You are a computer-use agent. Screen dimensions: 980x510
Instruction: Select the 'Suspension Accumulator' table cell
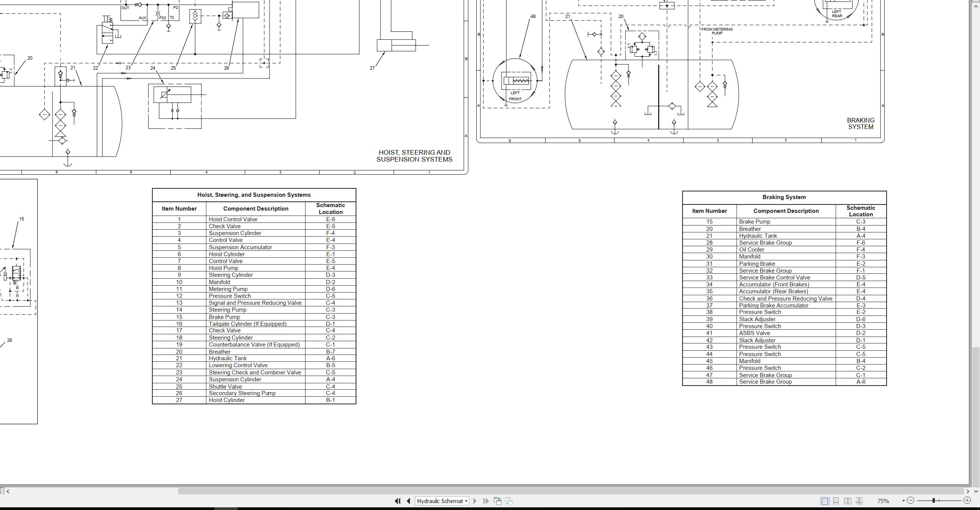(x=256, y=247)
